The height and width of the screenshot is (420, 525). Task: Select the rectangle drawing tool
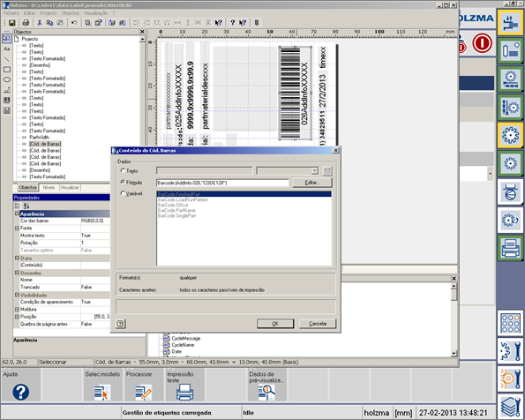point(6,70)
